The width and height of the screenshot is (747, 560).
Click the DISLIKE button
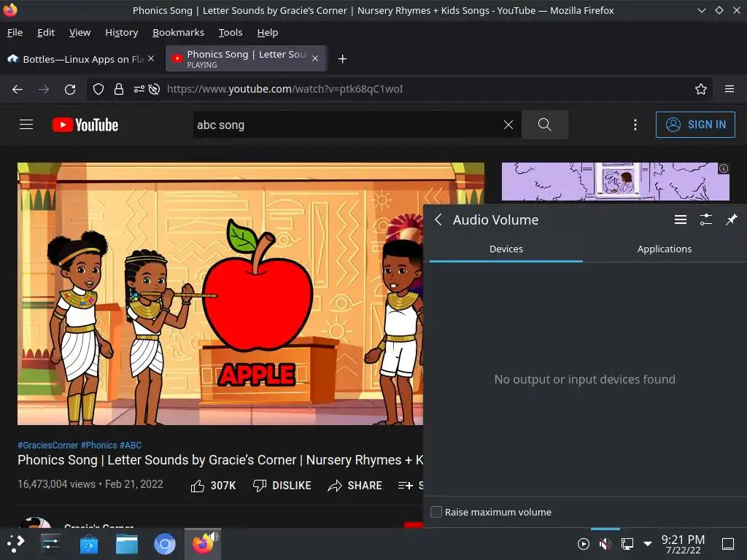(x=282, y=486)
